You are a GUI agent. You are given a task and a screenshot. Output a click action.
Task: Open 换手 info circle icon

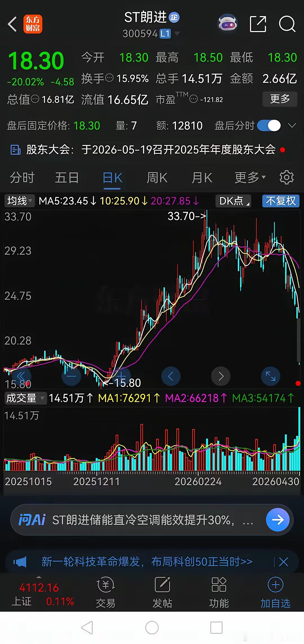point(109,78)
